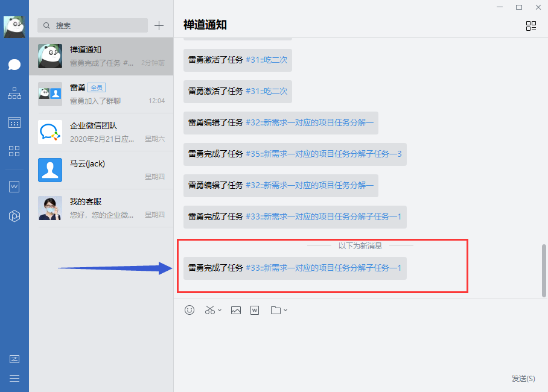Open the Calendar icon in sidebar
Image resolution: width=548 pixels, height=392 pixels.
[x=14, y=122]
